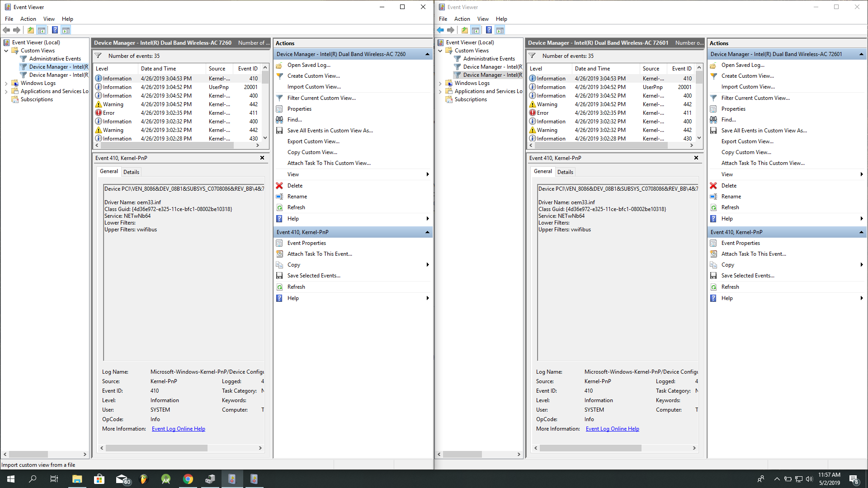Collapse the Event 410 actions section in right window
868x488 pixels.
[x=861, y=232]
